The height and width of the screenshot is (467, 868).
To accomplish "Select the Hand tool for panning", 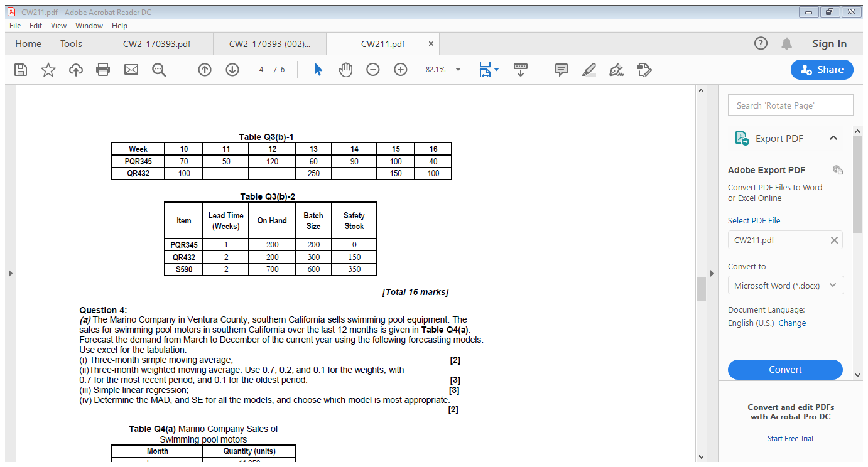I will (345, 70).
